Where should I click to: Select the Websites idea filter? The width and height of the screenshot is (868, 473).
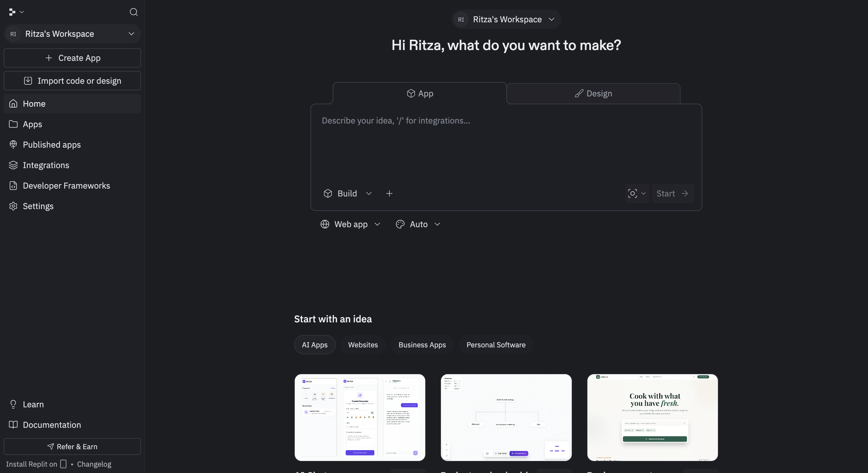tap(363, 345)
